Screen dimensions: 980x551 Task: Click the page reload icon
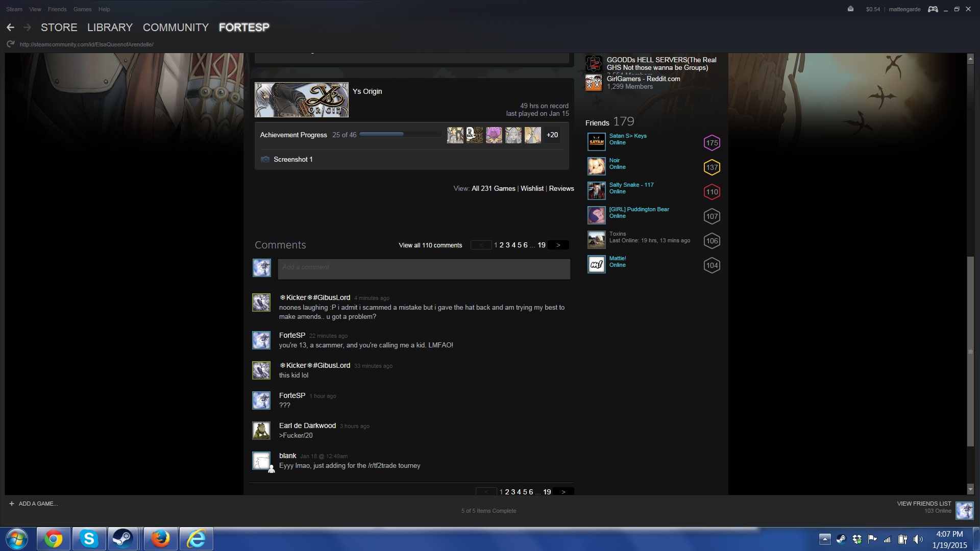10,44
